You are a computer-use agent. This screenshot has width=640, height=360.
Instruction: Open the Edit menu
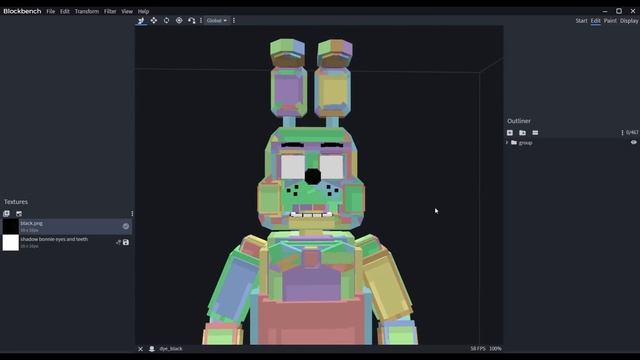[x=64, y=11]
